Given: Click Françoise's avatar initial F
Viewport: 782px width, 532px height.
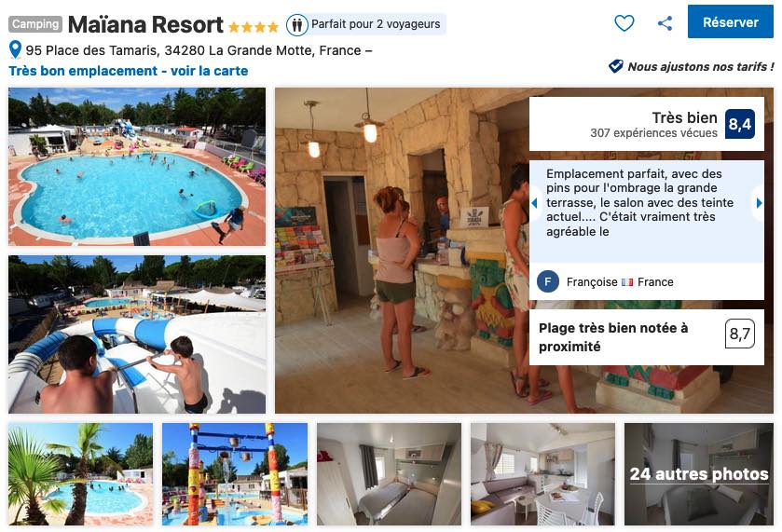Looking at the screenshot, I should tap(548, 281).
